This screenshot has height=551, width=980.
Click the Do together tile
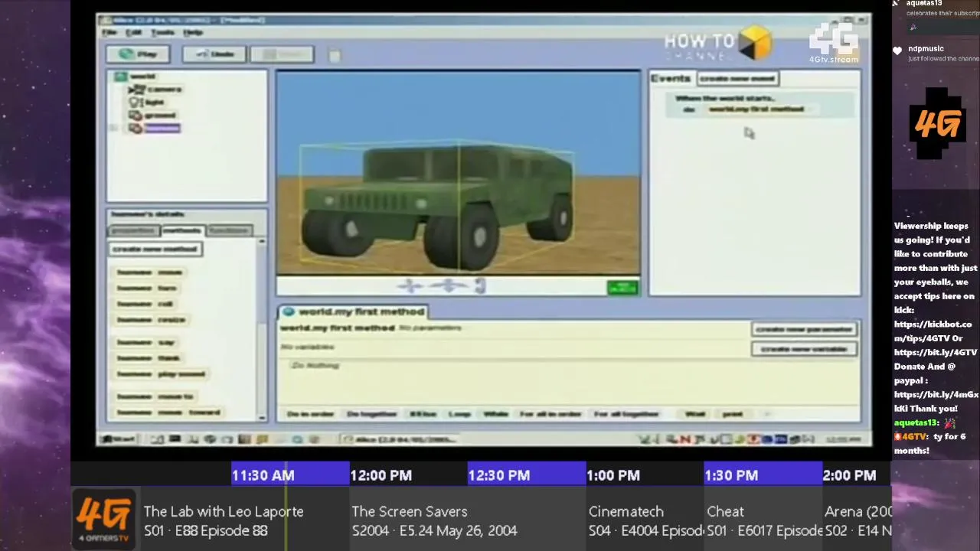(x=372, y=414)
